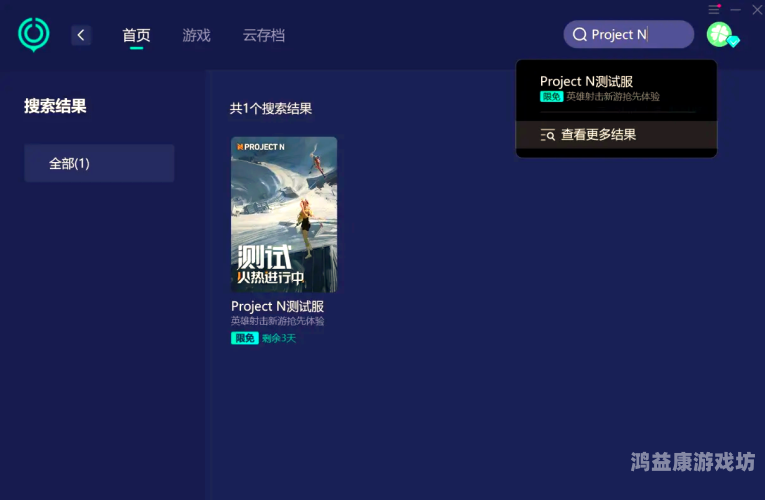Switch to the 游戏 tab
The image size is (765, 500).
click(x=196, y=35)
